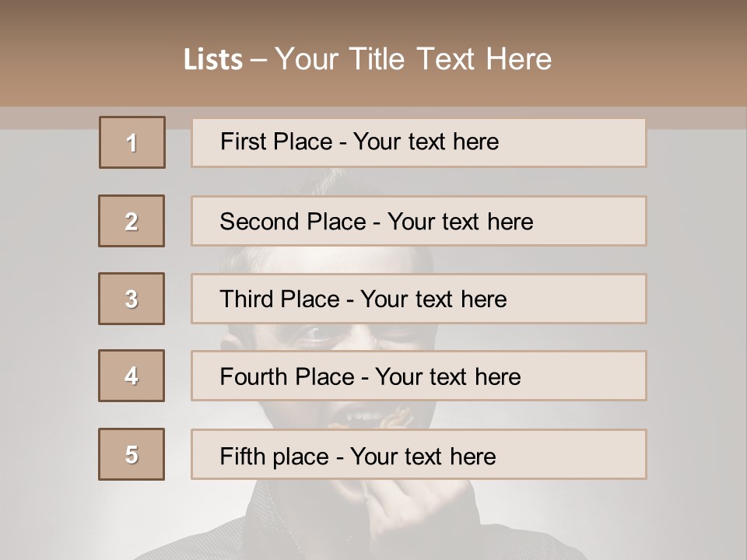Select the number 4 square
This screenshot has height=560, width=747.
(x=132, y=376)
